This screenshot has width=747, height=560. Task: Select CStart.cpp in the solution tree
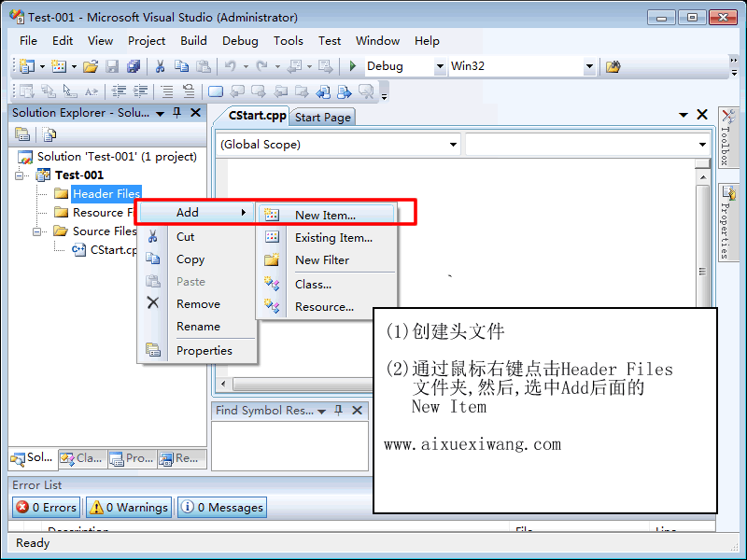coord(112,250)
